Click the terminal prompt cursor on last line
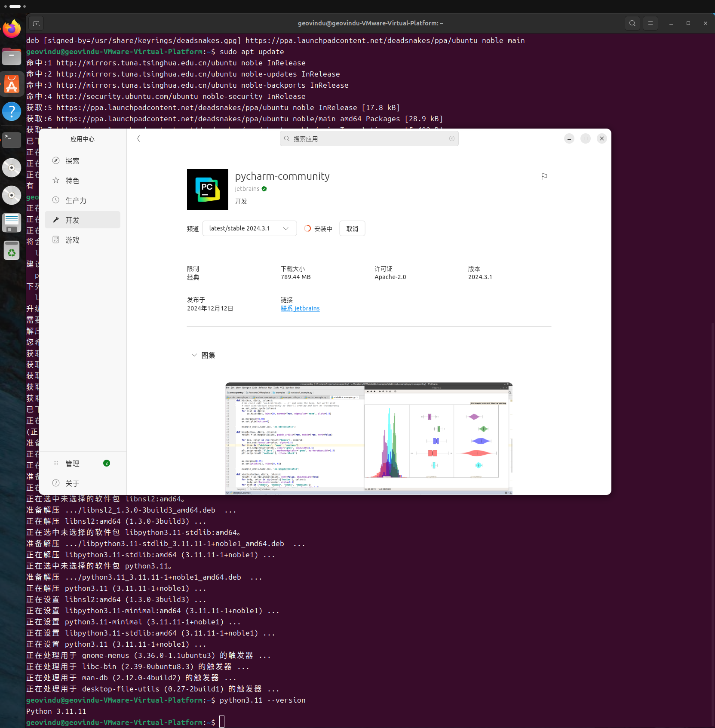The width and height of the screenshot is (715, 728). click(222, 722)
